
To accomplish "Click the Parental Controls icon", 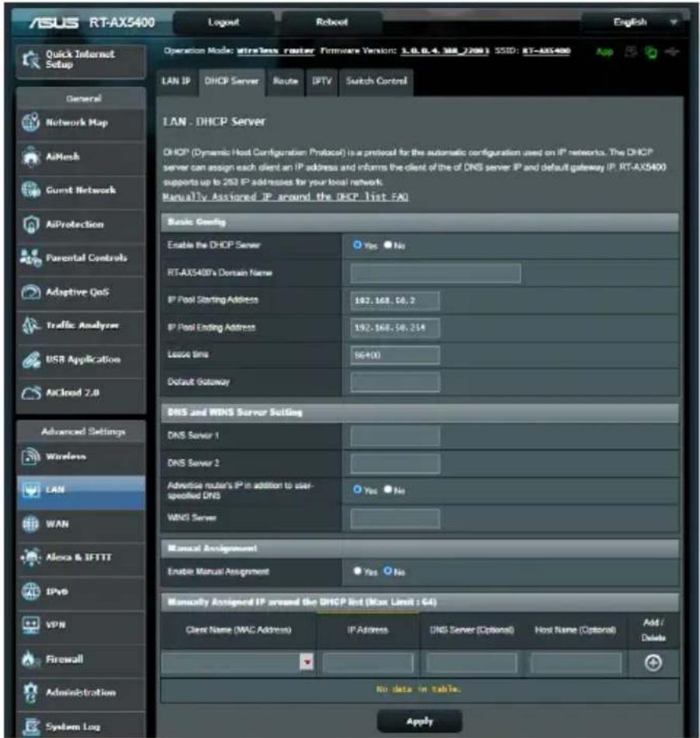I will (30, 258).
